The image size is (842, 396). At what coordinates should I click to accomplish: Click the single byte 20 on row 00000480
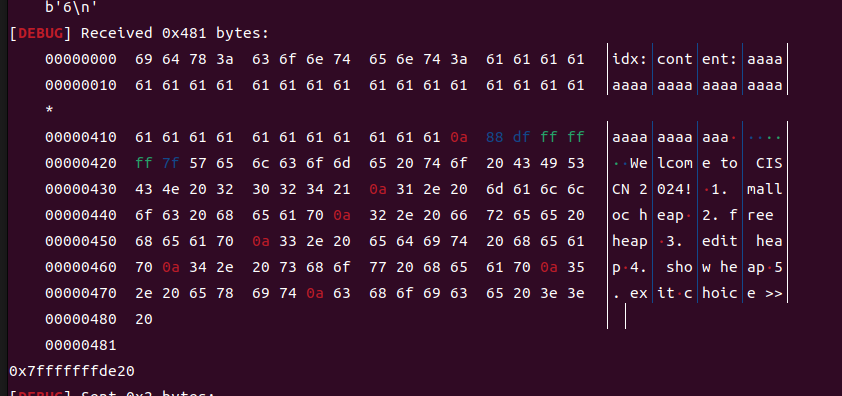click(x=144, y=319)
